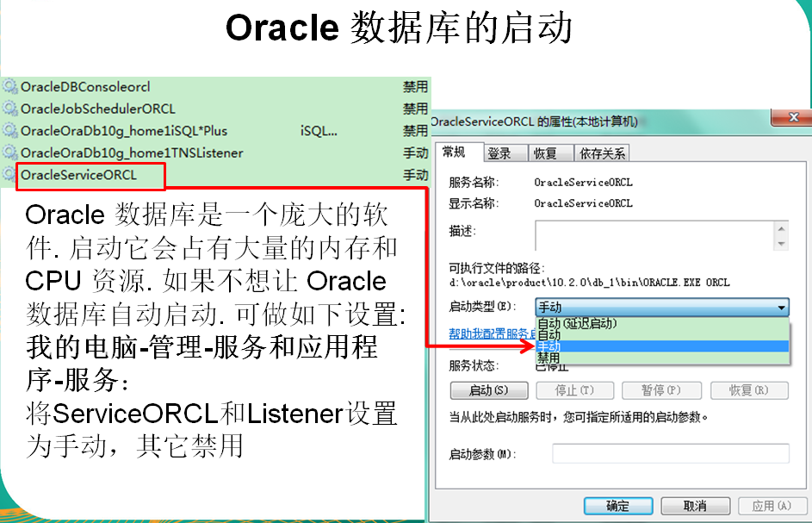Viewport: 812px width, 523px height.
Task: Click the 停止(T) button
Action: [575, 390]
